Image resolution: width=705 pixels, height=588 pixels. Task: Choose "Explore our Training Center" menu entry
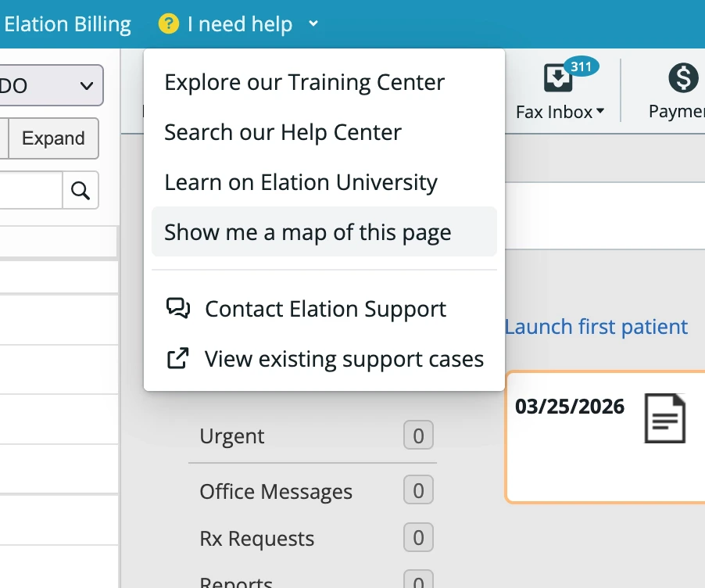pos(304,82)
